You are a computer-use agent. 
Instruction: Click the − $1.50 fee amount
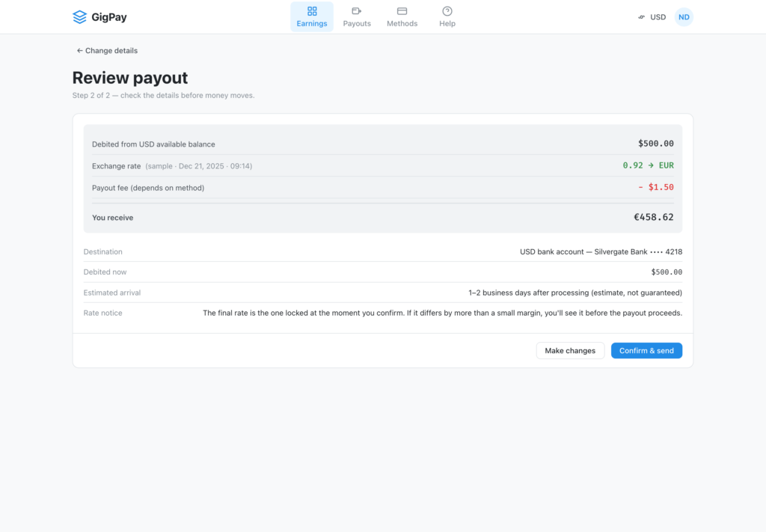(x=655, y=187)
